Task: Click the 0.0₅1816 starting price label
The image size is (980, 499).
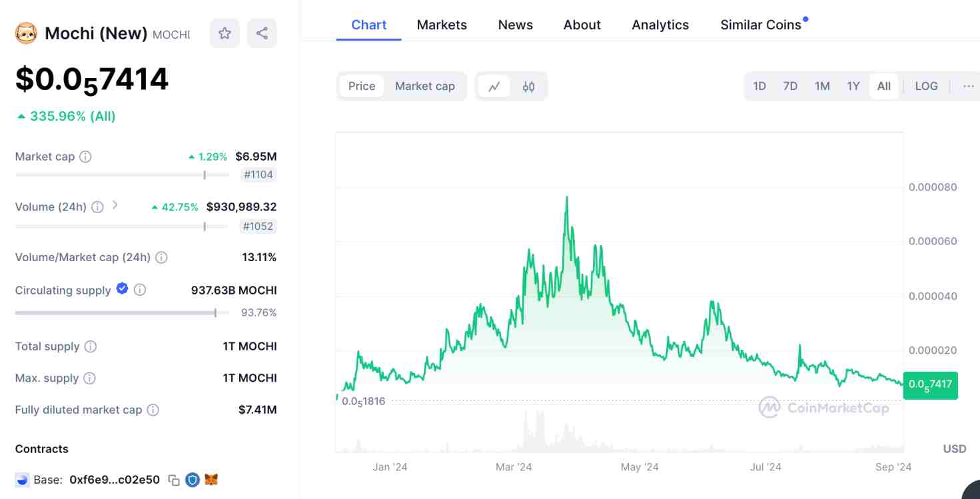Action: click(363, 401)
